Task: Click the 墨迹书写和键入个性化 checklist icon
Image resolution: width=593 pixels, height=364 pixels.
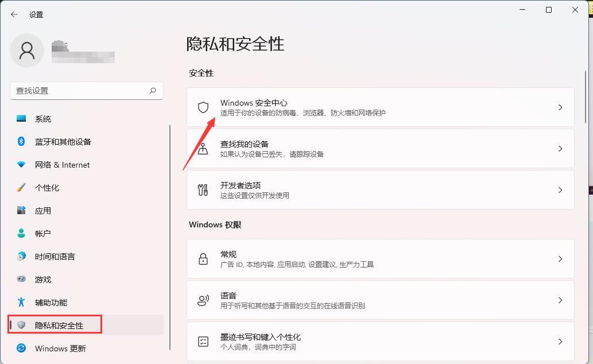Action: (x=203, y=342)
